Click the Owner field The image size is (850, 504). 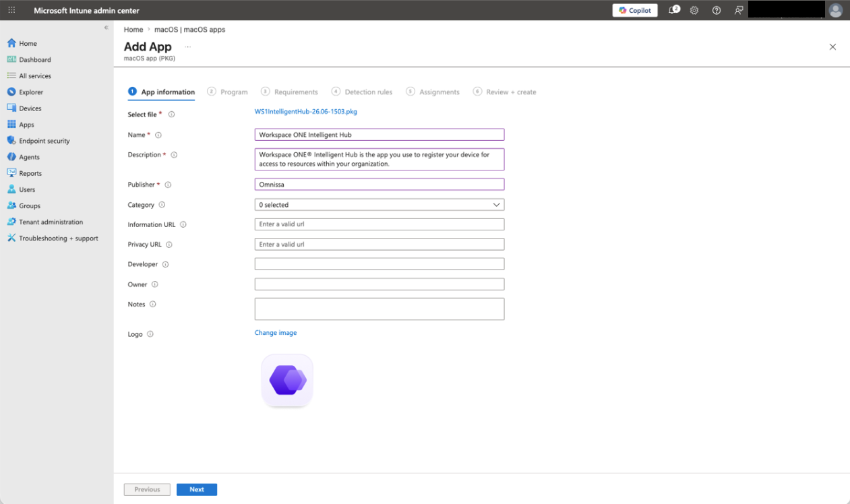pos(380,284)
